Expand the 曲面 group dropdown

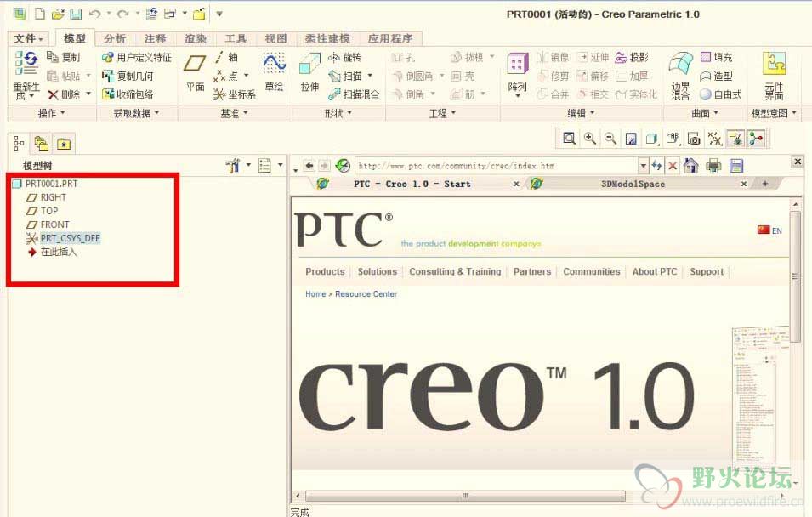[705, 113]
